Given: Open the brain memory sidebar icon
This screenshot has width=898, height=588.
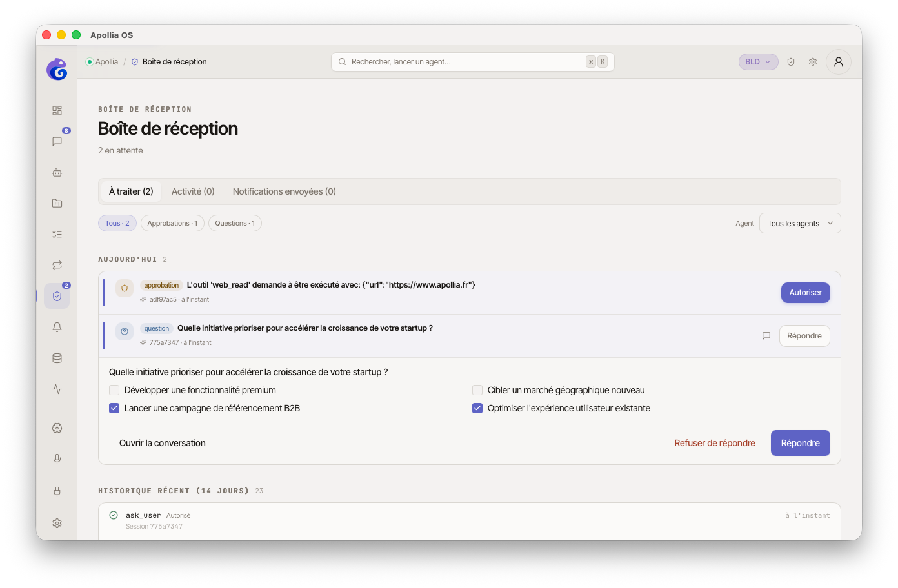Looking at the screenshot, I should click(x=57, y=427).
